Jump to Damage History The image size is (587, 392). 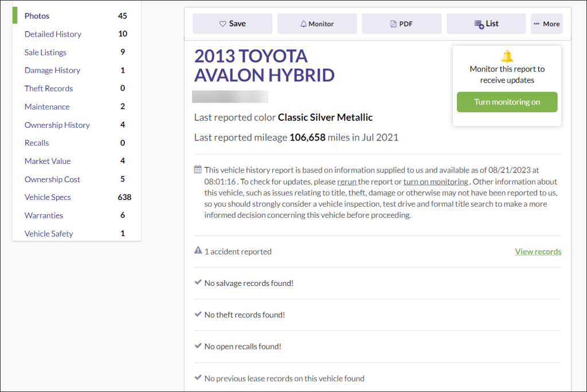click(52, 70)
